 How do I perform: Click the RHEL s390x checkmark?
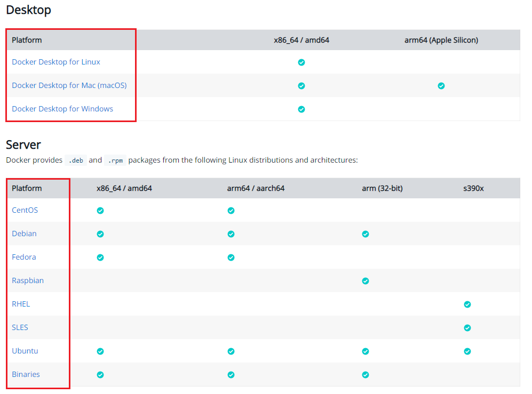click(x=467, y=304)
